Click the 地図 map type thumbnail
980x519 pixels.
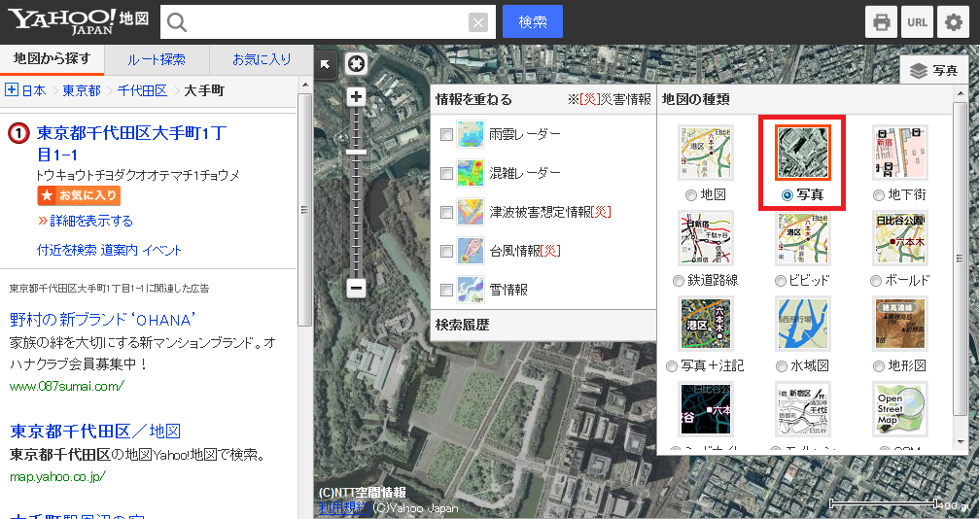tap(706, 153)
